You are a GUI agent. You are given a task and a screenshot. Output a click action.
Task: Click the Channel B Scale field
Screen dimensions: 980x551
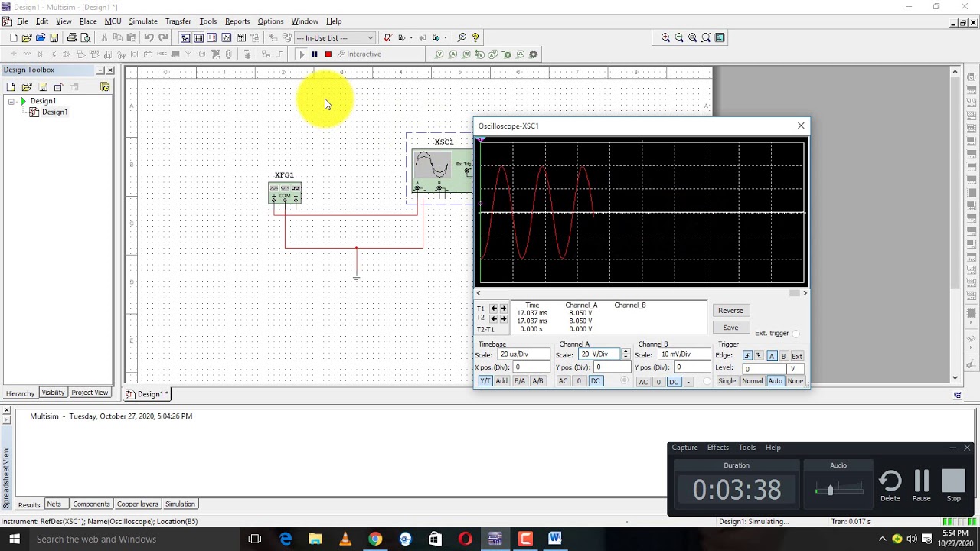684,354
